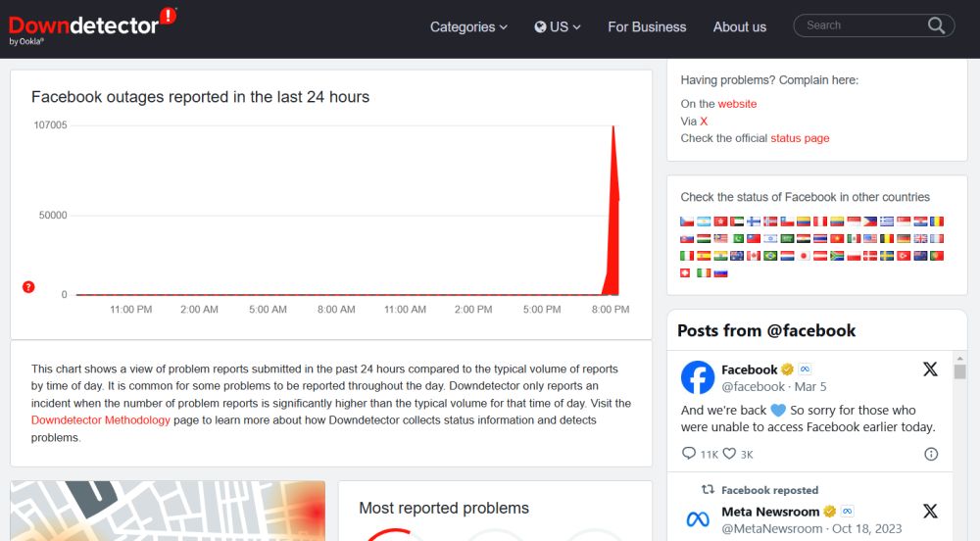Select the Pakistan flag
The height and width of the screenshot is (541, 980).
pyautogui.click(x=737, y=238)
